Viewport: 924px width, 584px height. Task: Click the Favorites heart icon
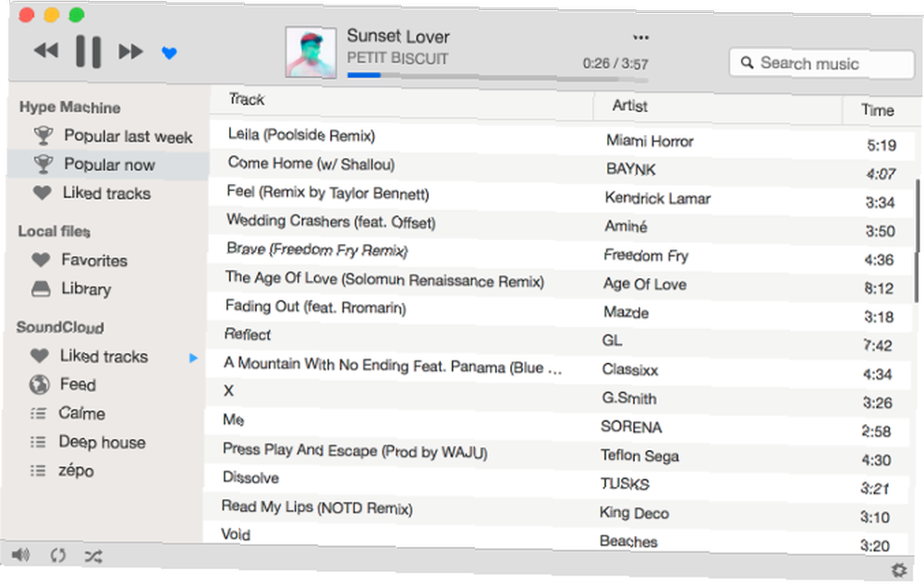tap(41, 260)
